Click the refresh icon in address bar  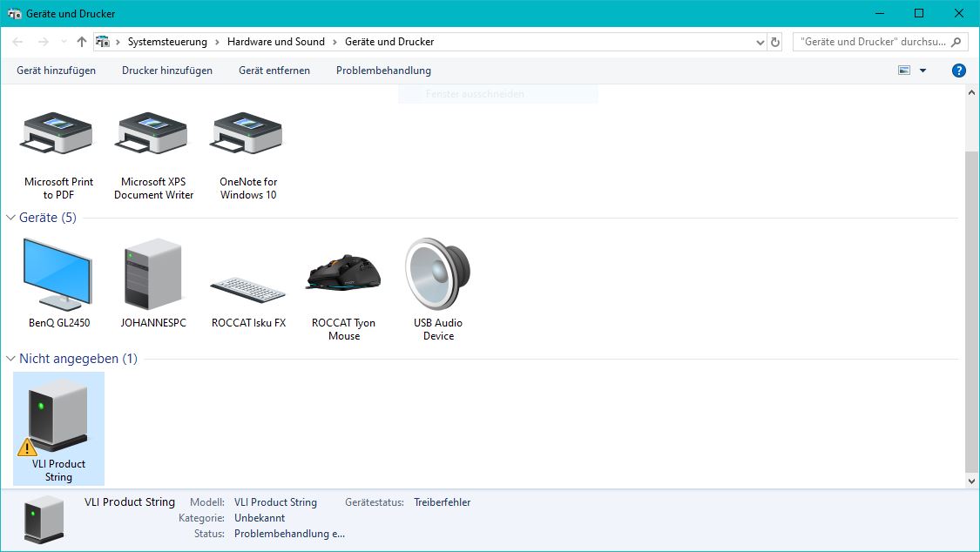[775, 42]
